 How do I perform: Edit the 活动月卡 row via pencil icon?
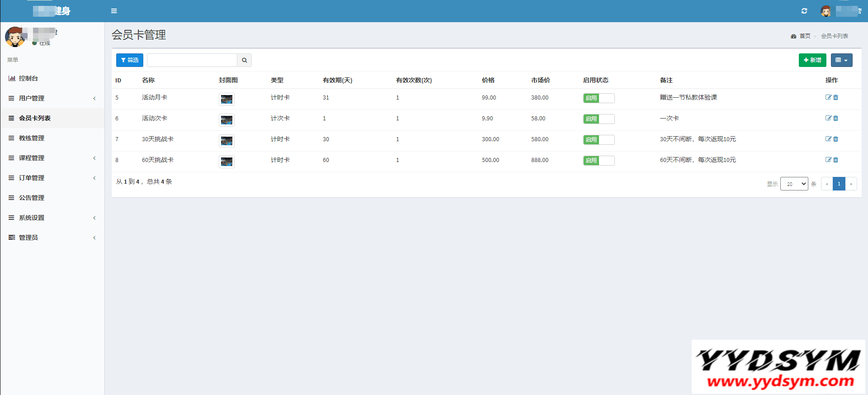tap(828, 97)
